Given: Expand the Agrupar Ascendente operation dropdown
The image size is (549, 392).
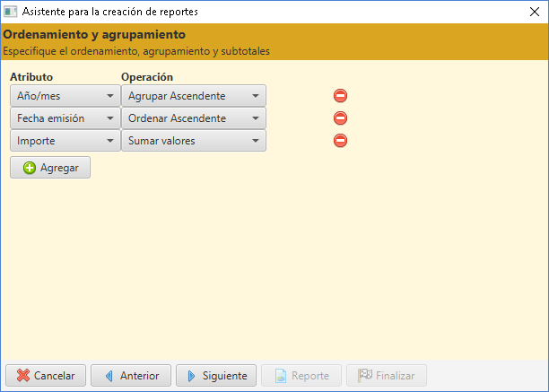Looking at the screenshot, I should (194, 96).
